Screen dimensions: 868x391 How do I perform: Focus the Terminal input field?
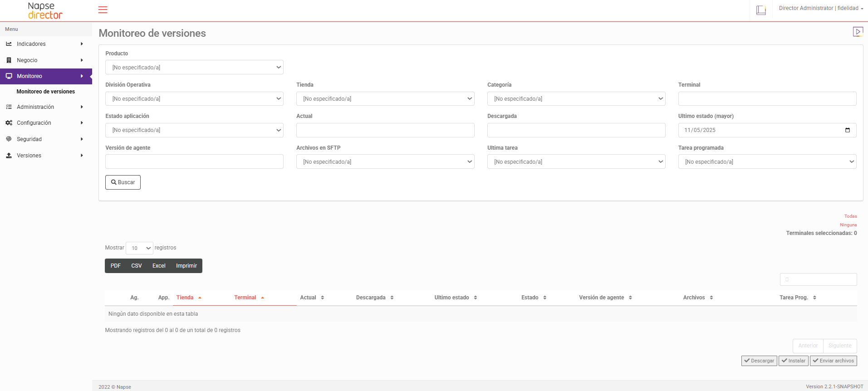coord(767,99)
